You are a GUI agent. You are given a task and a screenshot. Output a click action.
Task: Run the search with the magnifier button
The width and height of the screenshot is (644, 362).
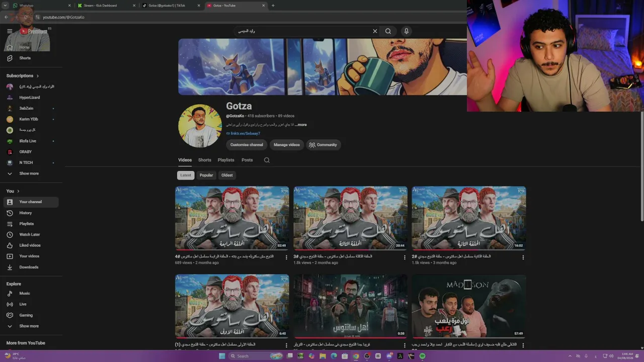(x=388, y=31)
